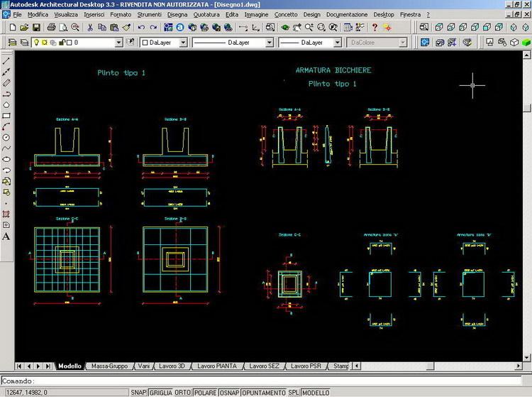
Task: Choose the Multiline Text tool
Action: (x=6, y=236)
